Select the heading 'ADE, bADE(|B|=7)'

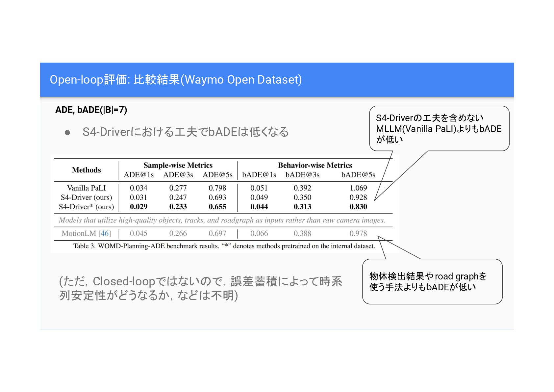click(91, 110)
